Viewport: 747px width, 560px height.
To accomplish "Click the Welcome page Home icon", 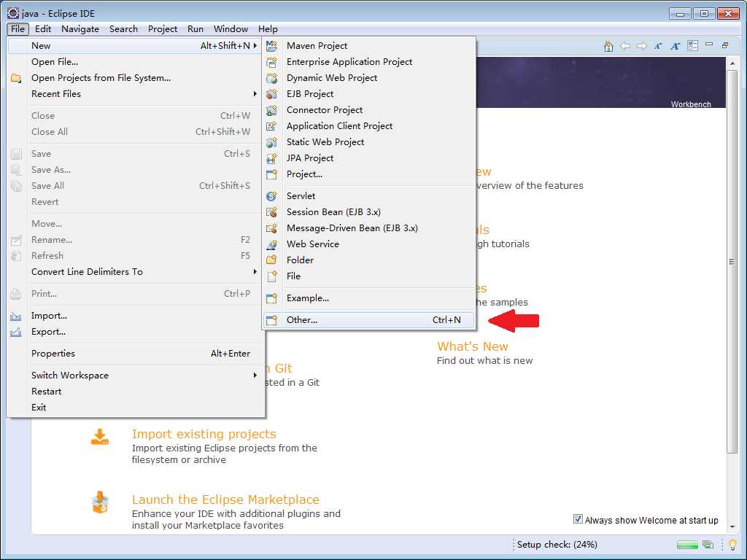I will [608, 46].
